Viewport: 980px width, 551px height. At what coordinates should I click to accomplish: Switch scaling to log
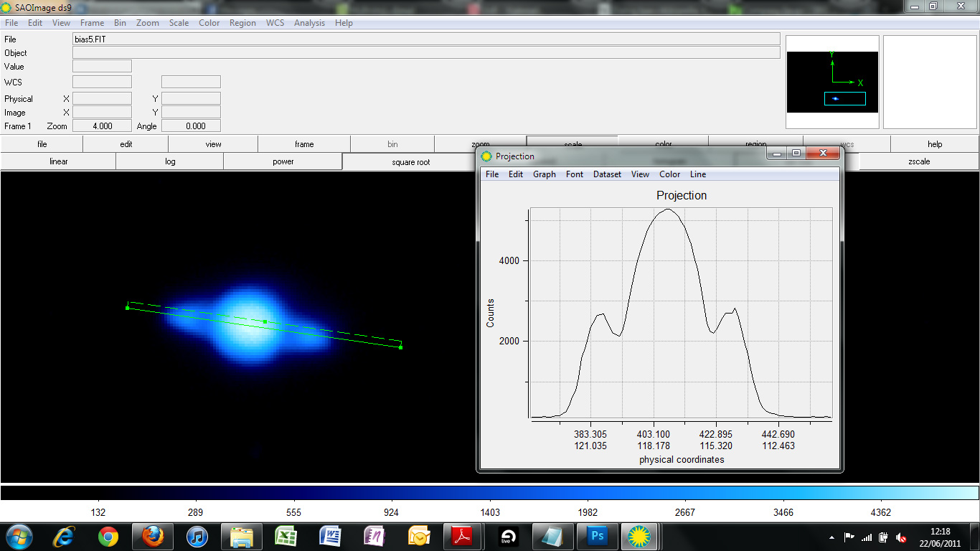170,161
